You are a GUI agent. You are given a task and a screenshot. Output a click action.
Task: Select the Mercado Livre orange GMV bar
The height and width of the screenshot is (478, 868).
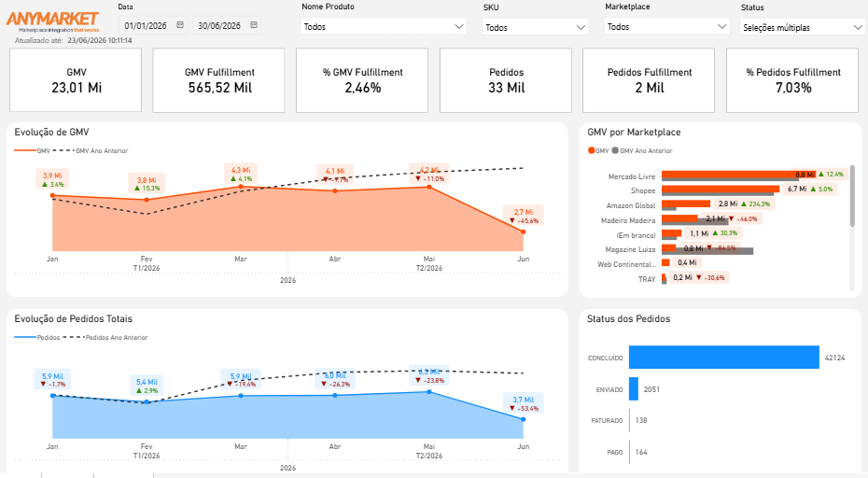tap(739, 175)
